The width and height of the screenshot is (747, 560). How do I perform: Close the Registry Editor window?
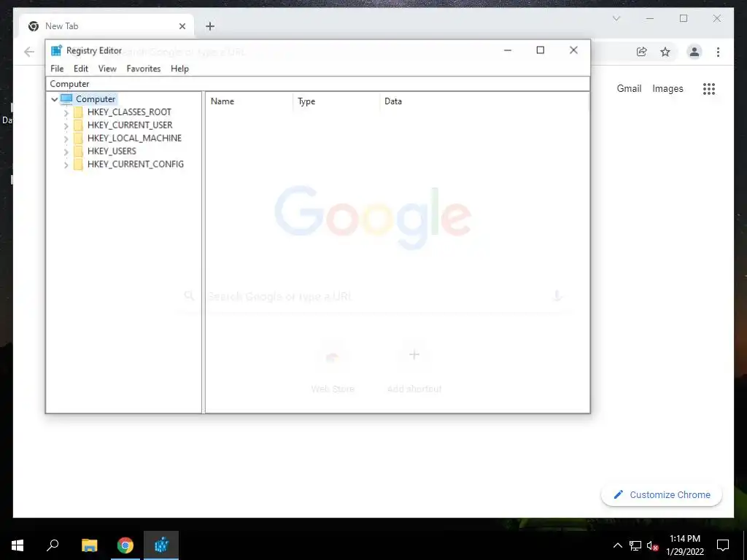[x=573, y=50]
